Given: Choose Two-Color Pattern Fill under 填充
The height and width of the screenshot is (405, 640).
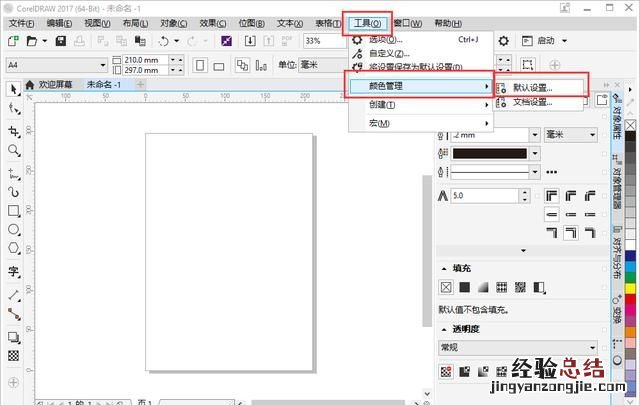Looking at the screenshot, I should [539, 287].
